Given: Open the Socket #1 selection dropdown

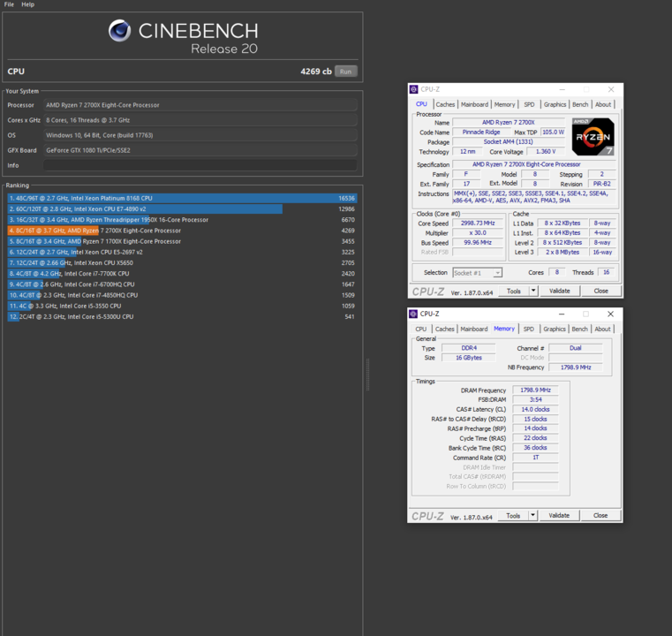Looking at the screenshot, I should 477,273.
